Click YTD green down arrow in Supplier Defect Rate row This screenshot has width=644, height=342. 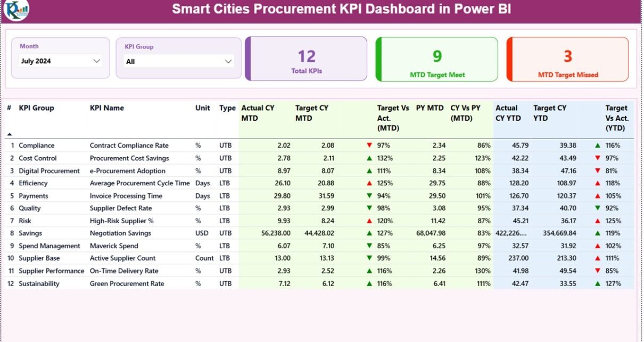tap(598, 208)
